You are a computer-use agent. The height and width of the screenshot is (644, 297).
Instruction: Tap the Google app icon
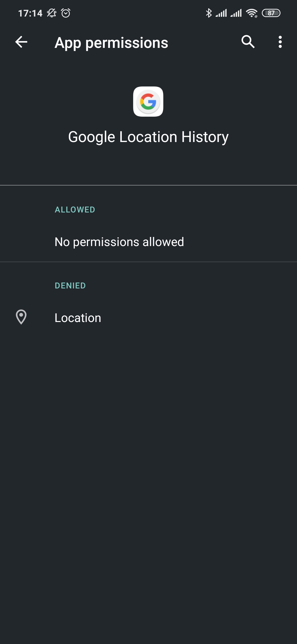148,102
